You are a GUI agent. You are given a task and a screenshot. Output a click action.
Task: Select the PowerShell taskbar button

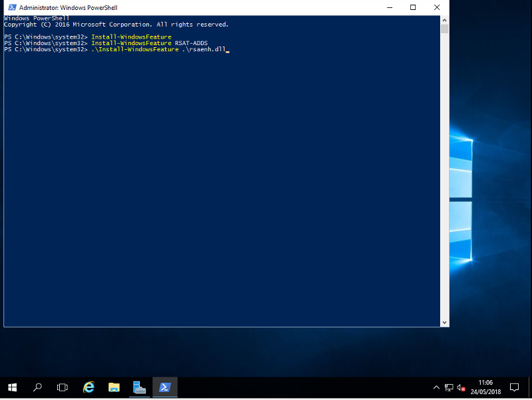click(165, 387)
